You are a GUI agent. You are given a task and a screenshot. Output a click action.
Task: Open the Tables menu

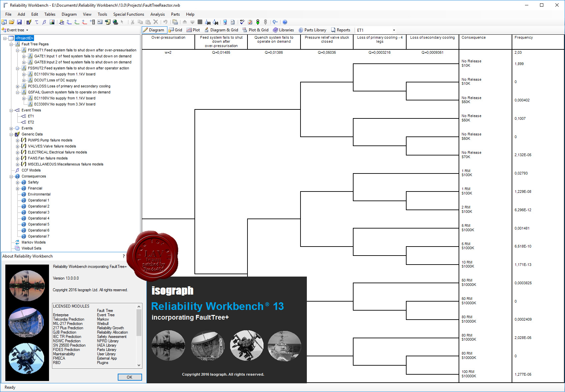(x=50, y=14)
